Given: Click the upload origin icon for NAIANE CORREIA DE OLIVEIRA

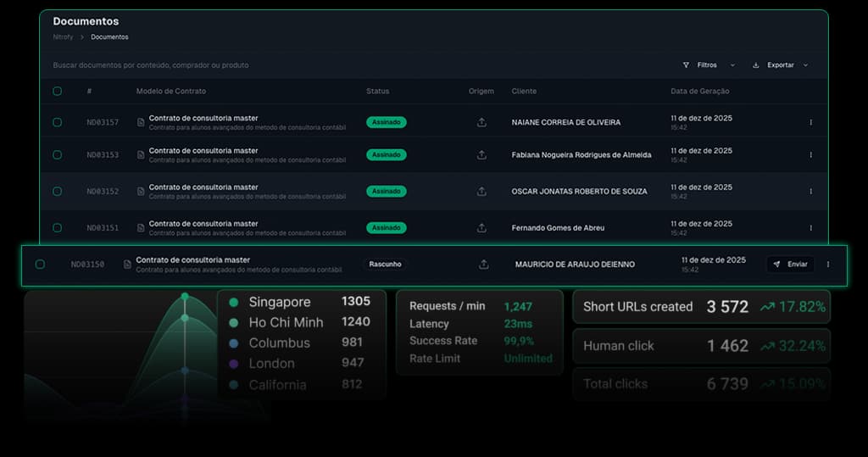Looking at the screenshot, I should tap(481, 122).
